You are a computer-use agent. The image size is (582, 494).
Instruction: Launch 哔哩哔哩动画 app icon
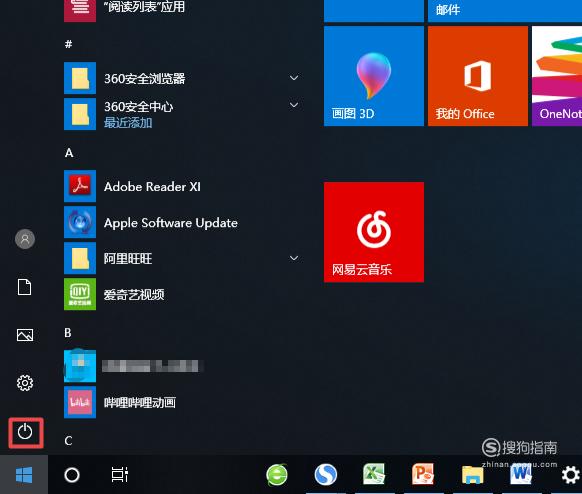[80, 402]
